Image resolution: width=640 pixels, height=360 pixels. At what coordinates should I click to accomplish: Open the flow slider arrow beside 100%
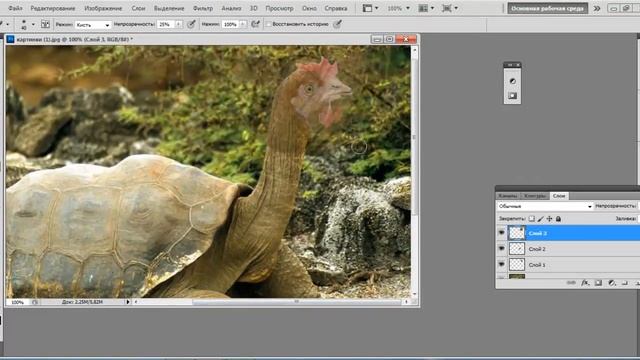243,24
